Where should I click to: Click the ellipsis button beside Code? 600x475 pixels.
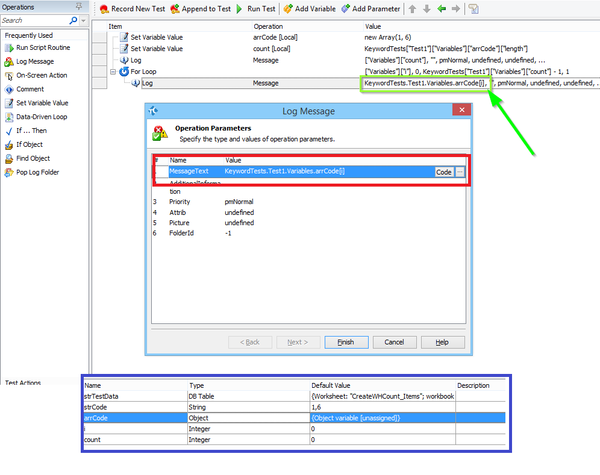[x=460, y=172]
